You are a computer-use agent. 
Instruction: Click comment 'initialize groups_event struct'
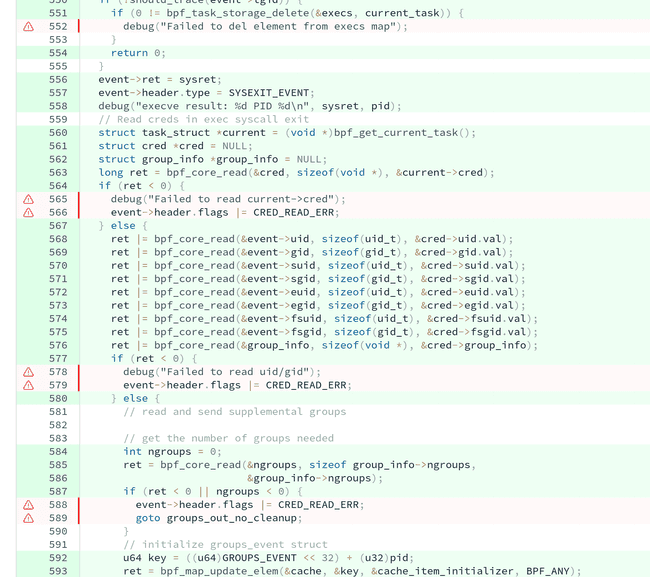tap(225, 545)
